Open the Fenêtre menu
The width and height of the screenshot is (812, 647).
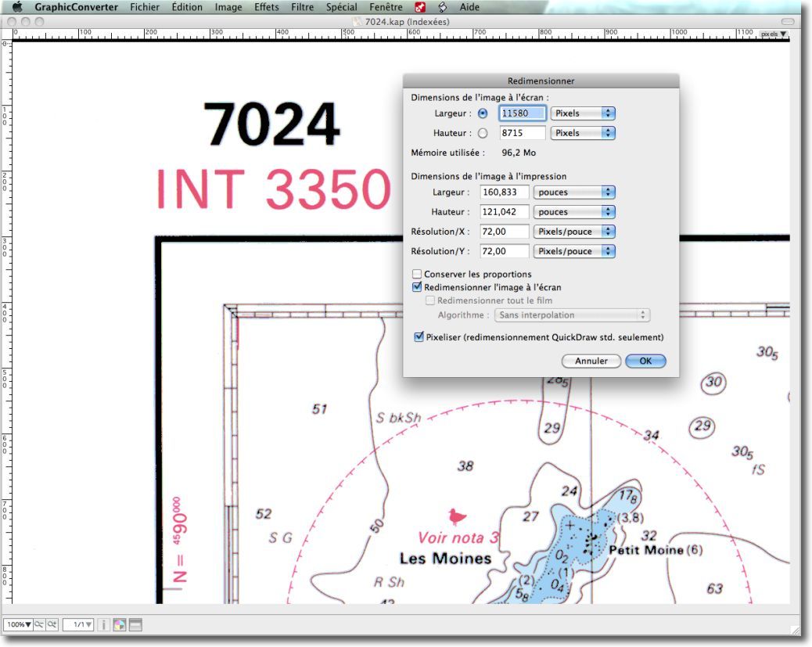coord(386,7)
